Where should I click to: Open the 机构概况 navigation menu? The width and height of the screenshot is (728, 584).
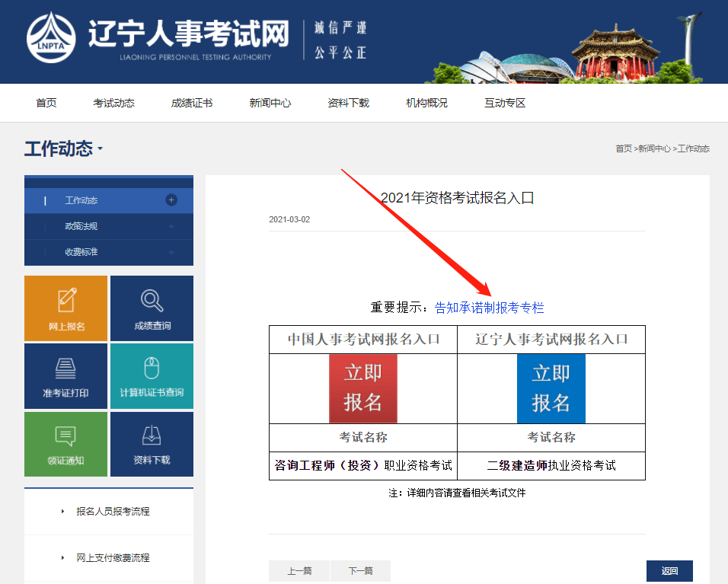point(426,103)
